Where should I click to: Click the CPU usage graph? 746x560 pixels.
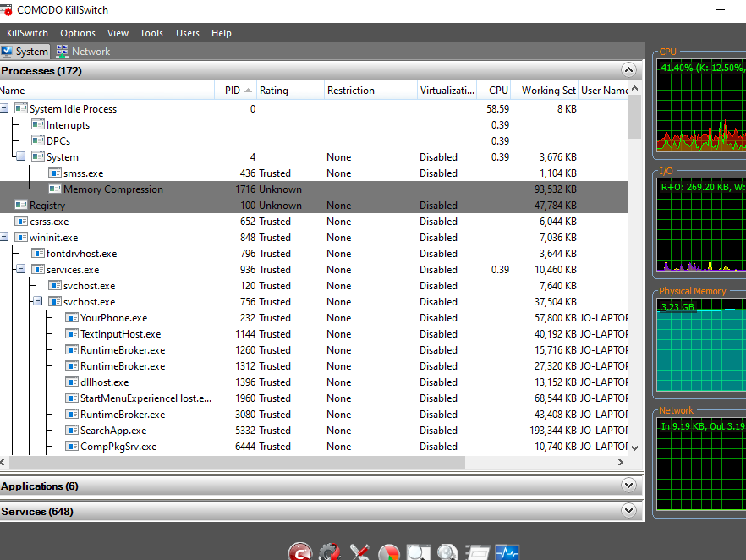(x=701, y=105)
